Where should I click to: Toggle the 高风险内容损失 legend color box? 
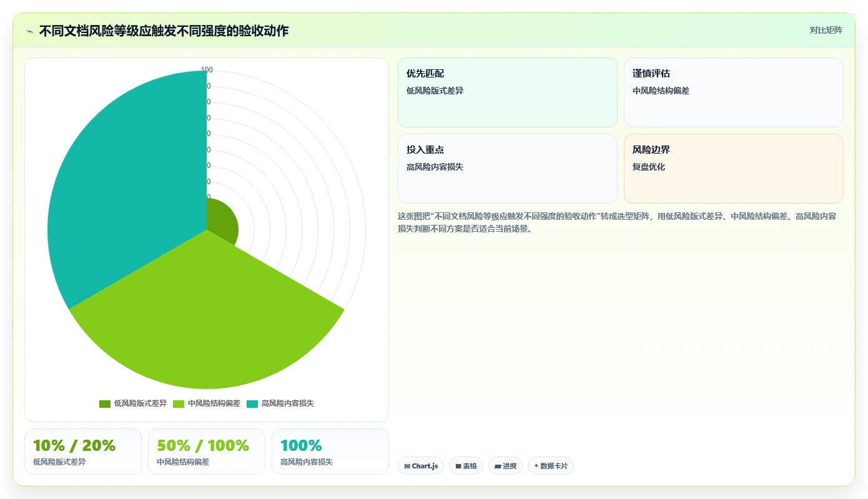252,403
